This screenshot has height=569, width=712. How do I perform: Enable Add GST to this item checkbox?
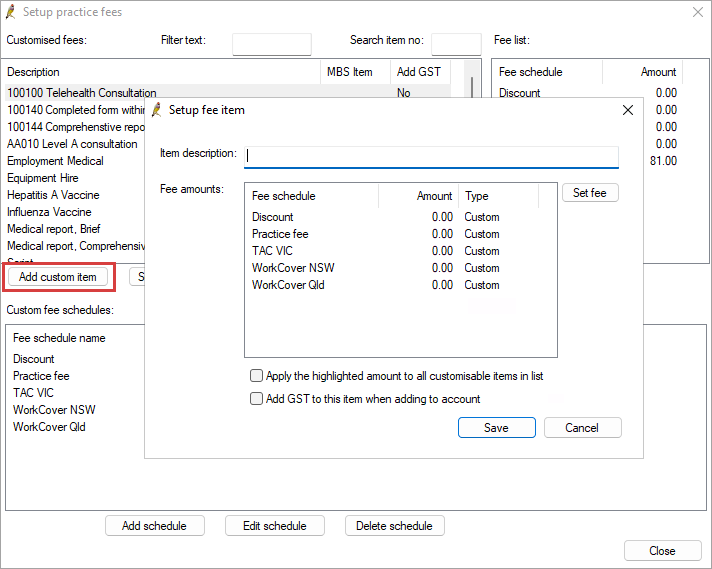tap(257, 398)
